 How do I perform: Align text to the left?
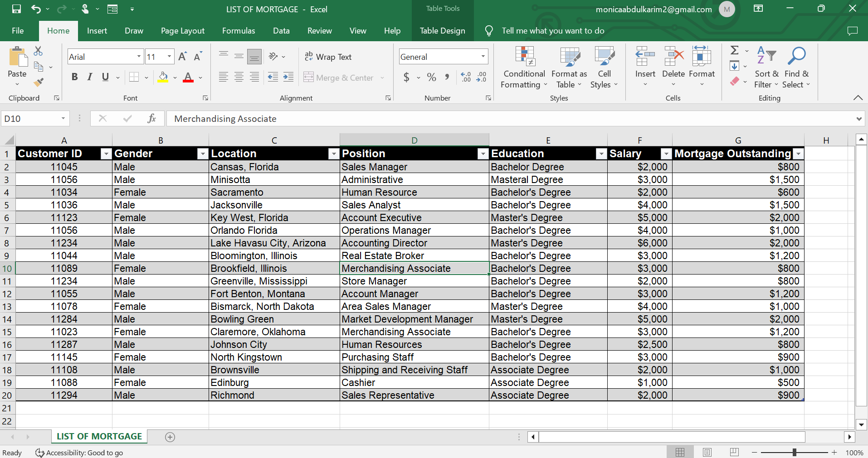(223, 77)
